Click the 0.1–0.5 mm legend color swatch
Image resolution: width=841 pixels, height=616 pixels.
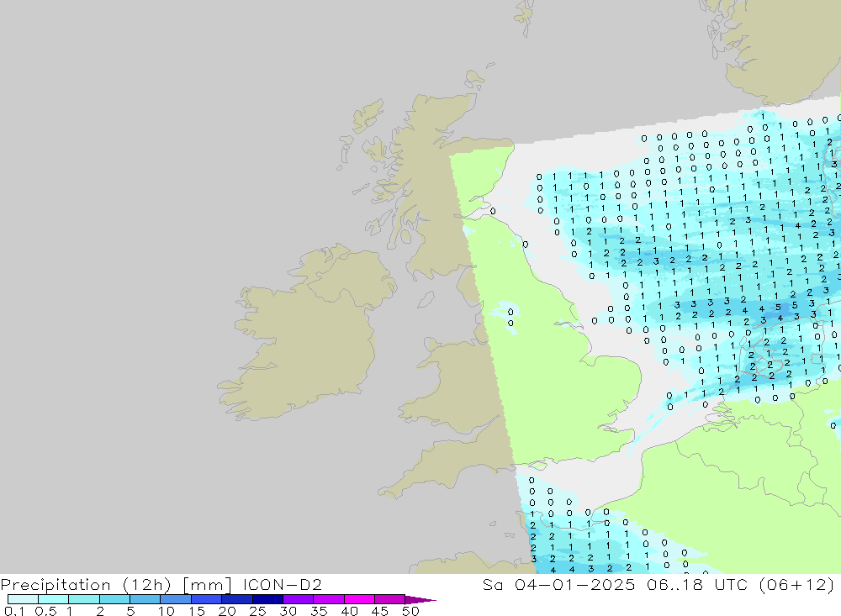(23, 599)
